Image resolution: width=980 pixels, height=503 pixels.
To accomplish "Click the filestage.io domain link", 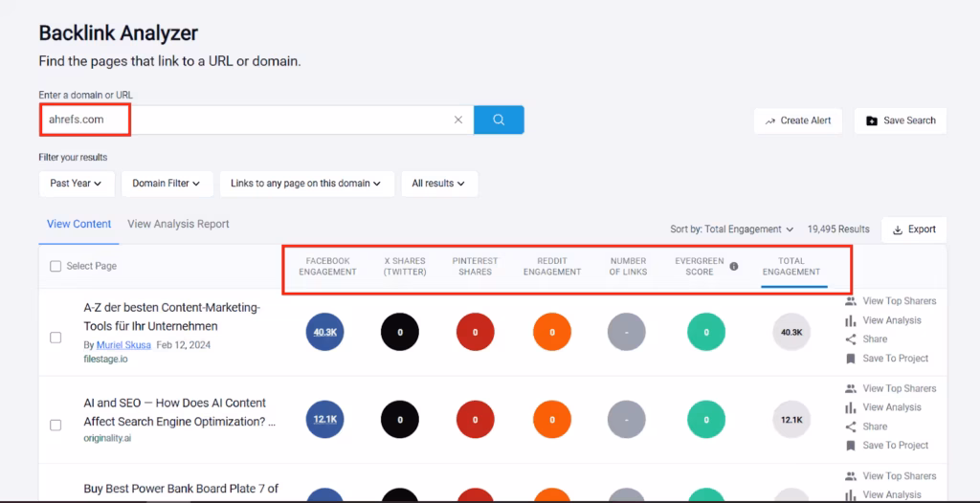I will pos(105,360).
